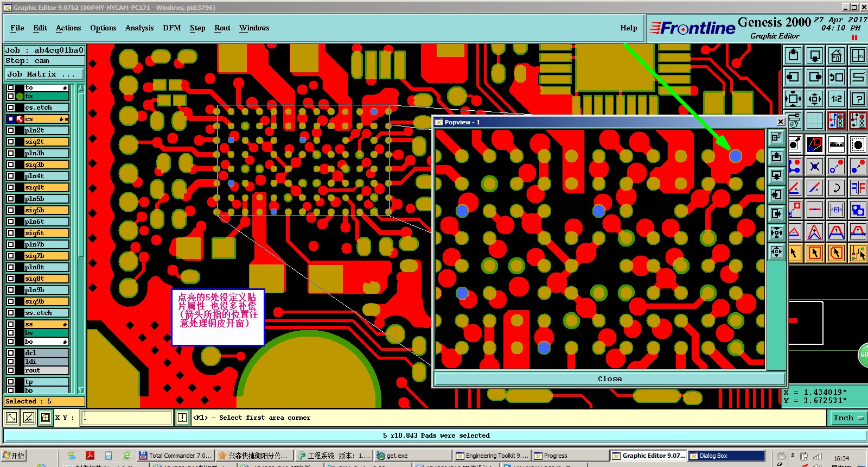The width and height of the screenshot is (868, 467).
Task: Click the exclamation button beside XY field
Action: click(182, 418)
